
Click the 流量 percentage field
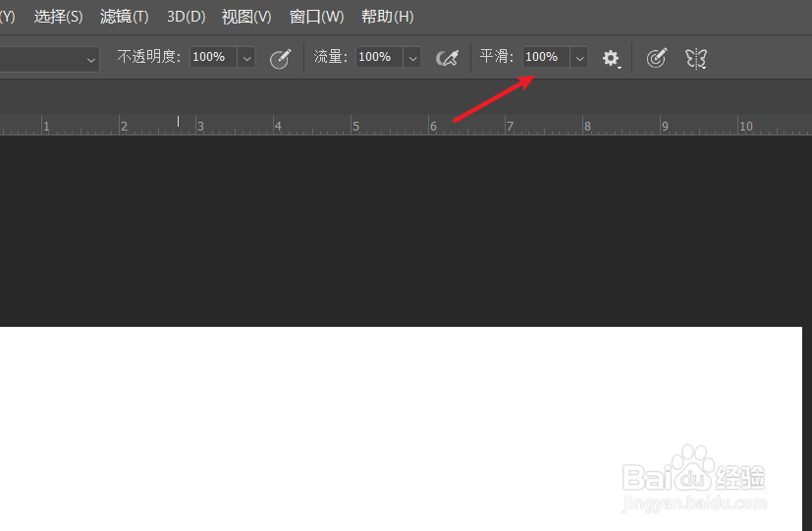point(379,57)
